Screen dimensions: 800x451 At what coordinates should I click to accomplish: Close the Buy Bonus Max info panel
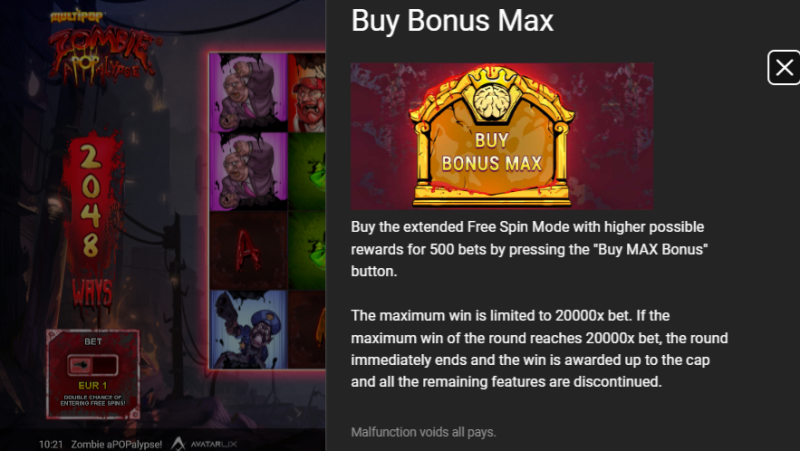tap(784, 67)
